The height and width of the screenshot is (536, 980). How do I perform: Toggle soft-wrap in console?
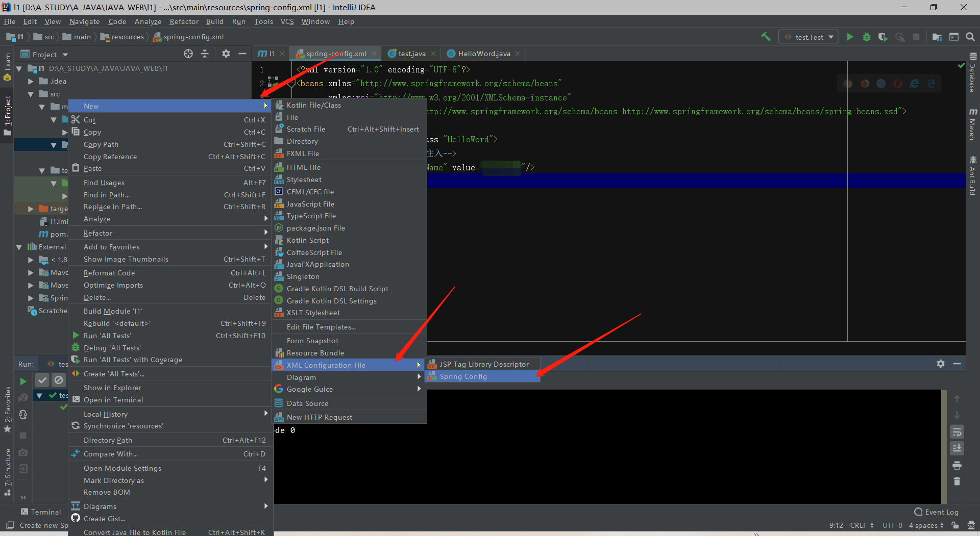[957, 432]
